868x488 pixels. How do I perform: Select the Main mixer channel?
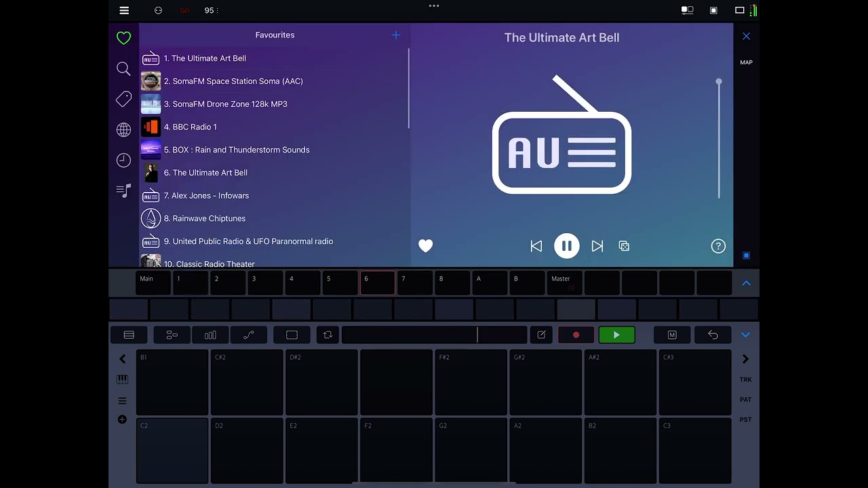point(153,283)
